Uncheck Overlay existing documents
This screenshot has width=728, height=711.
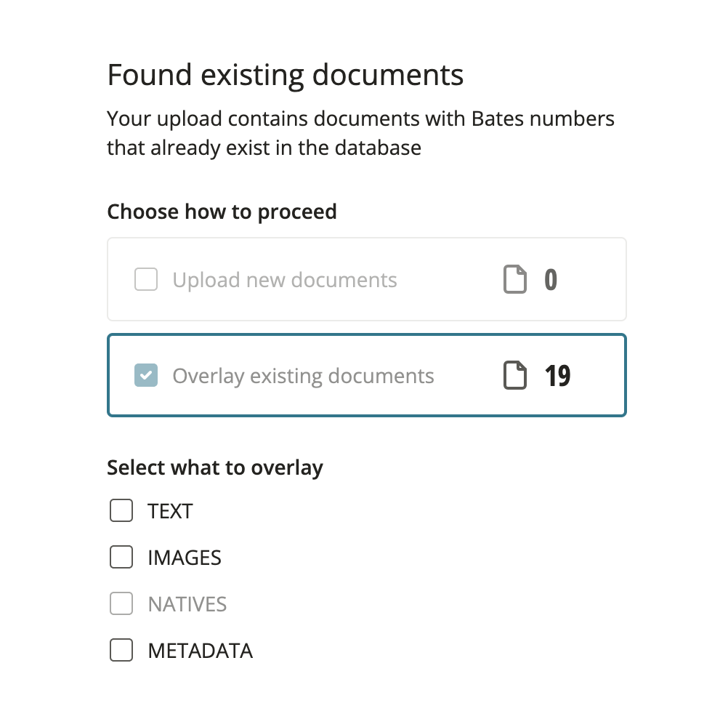coord(145,375)
